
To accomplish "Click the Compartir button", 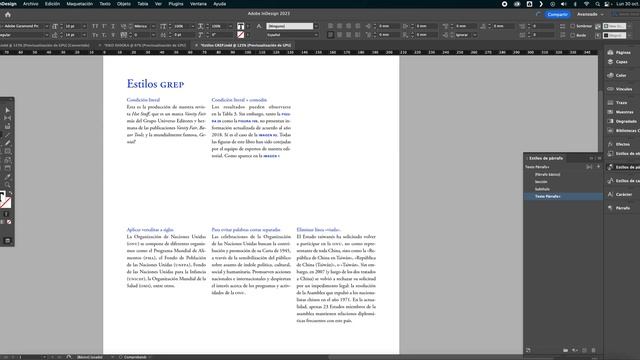I will pos(558,14).
